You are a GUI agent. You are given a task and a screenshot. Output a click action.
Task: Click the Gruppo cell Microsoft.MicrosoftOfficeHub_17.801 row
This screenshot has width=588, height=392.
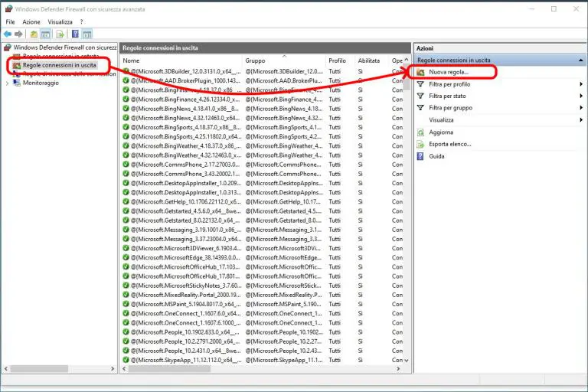tap(284, 276)
